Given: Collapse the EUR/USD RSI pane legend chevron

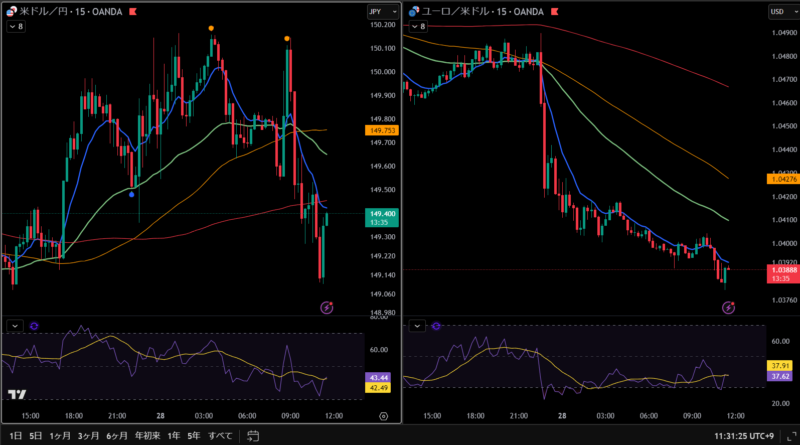Looking at the screenshot, I should tap(418, 326).
